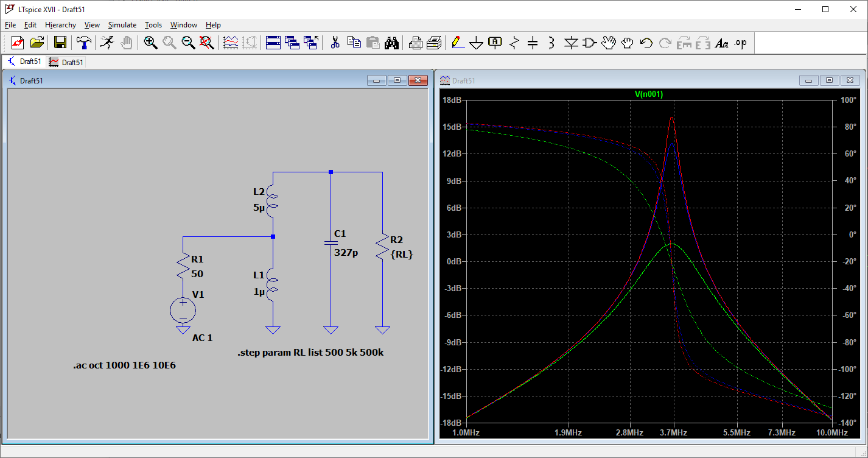868x458 pixels.
Task: Click the .step param RL directive text
Action: pyautogui.click(x=310, y=353)
